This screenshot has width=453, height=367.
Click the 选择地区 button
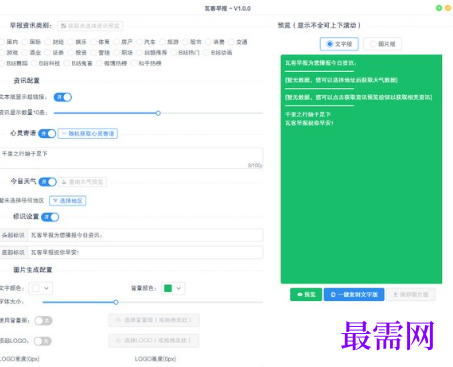68,201
